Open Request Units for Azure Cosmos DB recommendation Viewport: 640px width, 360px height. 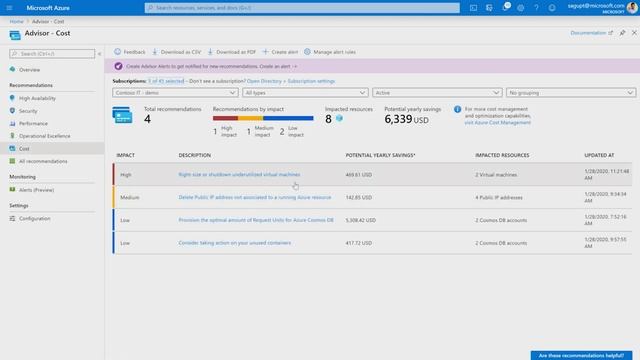click(256, 220)
